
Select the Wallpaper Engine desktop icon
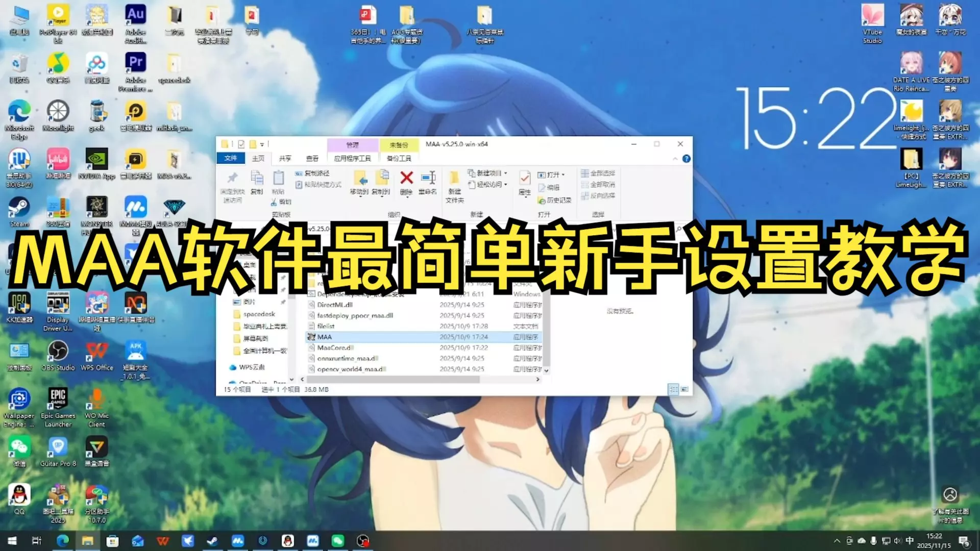pos(19,408)
